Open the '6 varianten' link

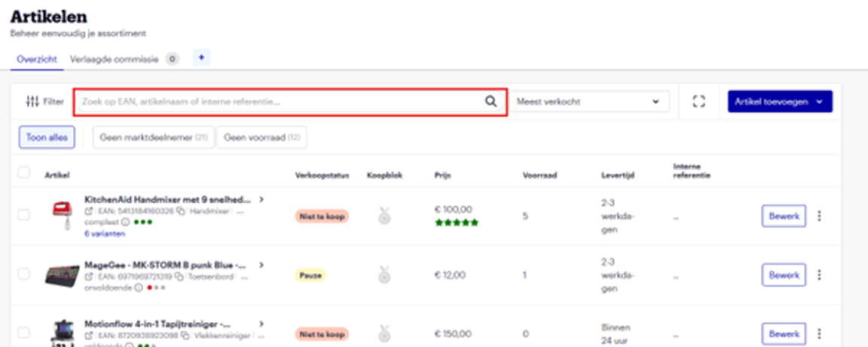pyautogui.click(x=105, y=233)
